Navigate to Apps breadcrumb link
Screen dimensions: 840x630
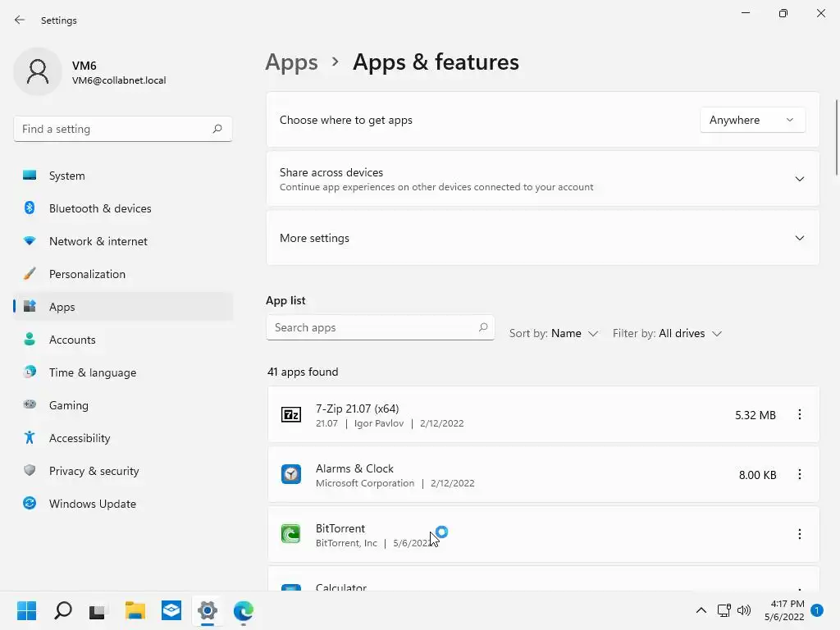pos(291,62)
